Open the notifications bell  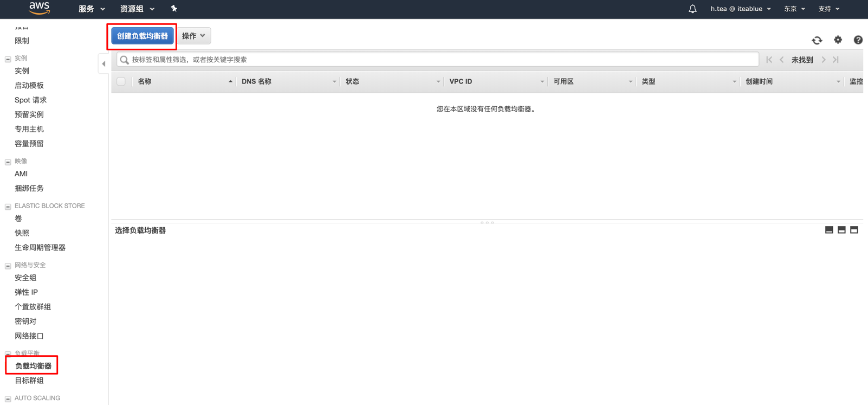692,9
